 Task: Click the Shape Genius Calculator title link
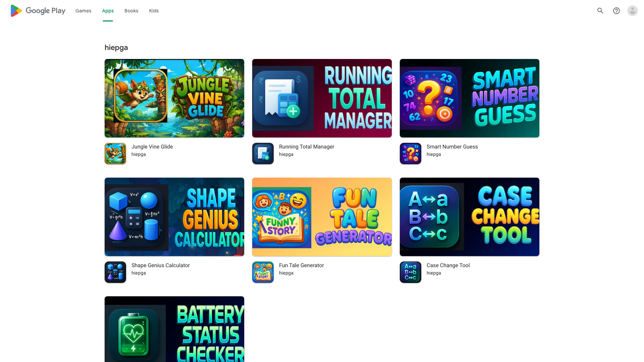click(x=161, y=265)
